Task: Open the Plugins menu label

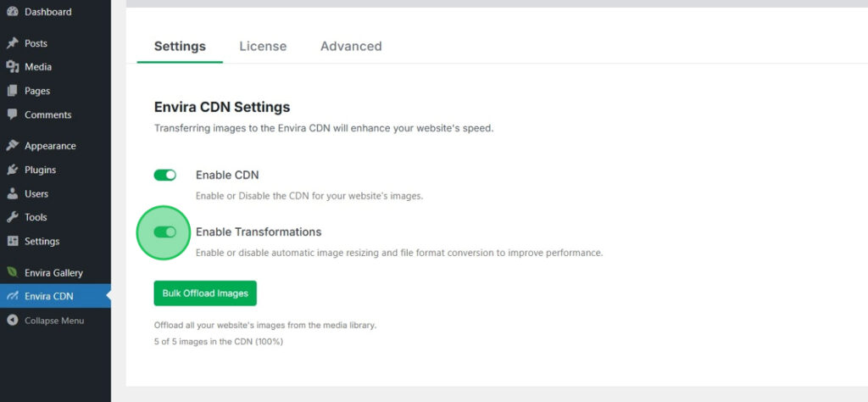Action: [x=41, y=170]
